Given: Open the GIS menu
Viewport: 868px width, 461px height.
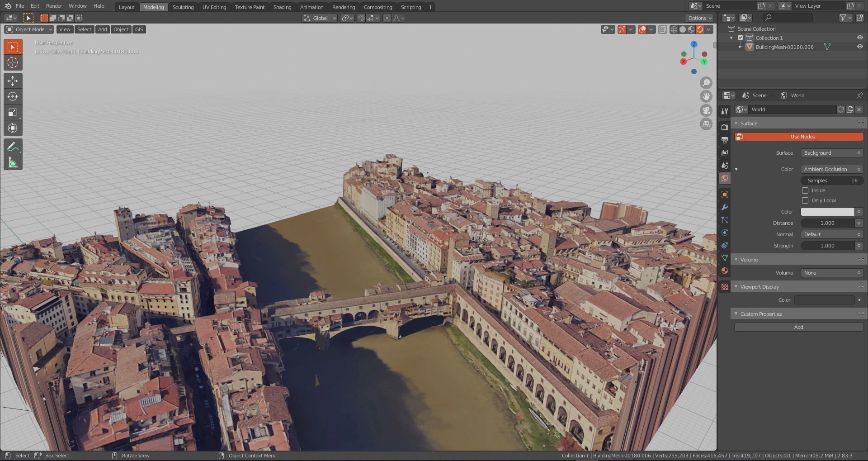Looking at the screenshot, I should click(x=139, y=29).
